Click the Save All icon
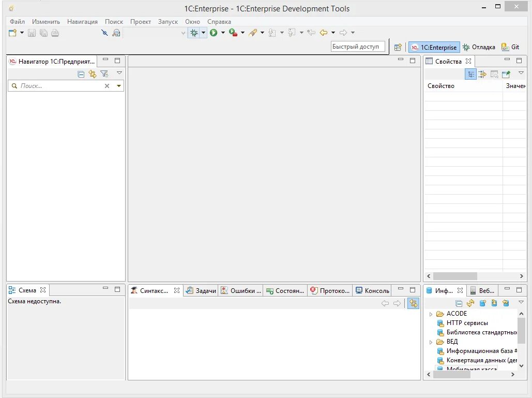 coord(43,33)
